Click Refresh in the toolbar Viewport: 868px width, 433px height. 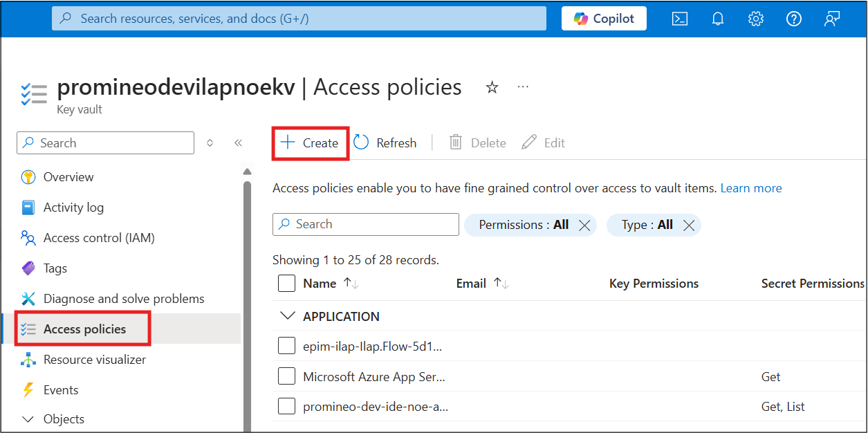(x=385, y=143)
